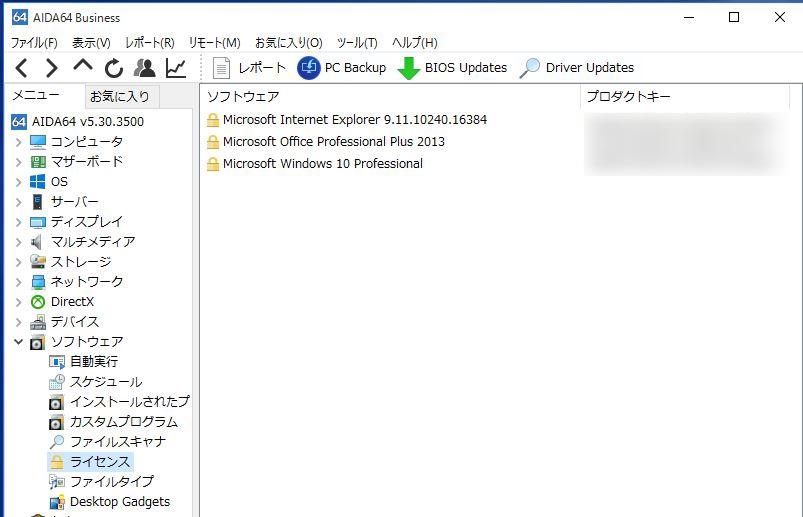Open the ヘルプ(H) menu
The height and width of the screenshot is (517, 803).
click(414, 42)
